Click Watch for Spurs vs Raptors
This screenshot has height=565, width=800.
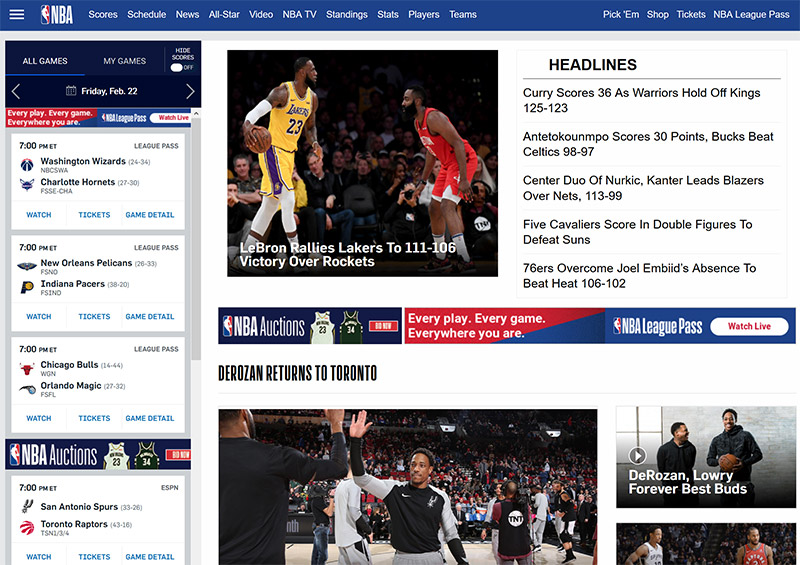click(x=39, y=557)
